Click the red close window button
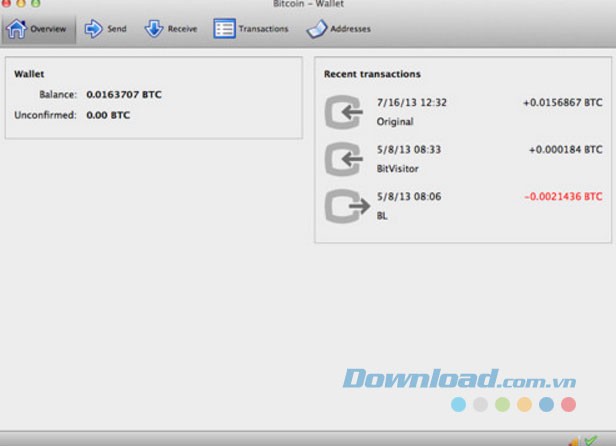 coord(6,3)
